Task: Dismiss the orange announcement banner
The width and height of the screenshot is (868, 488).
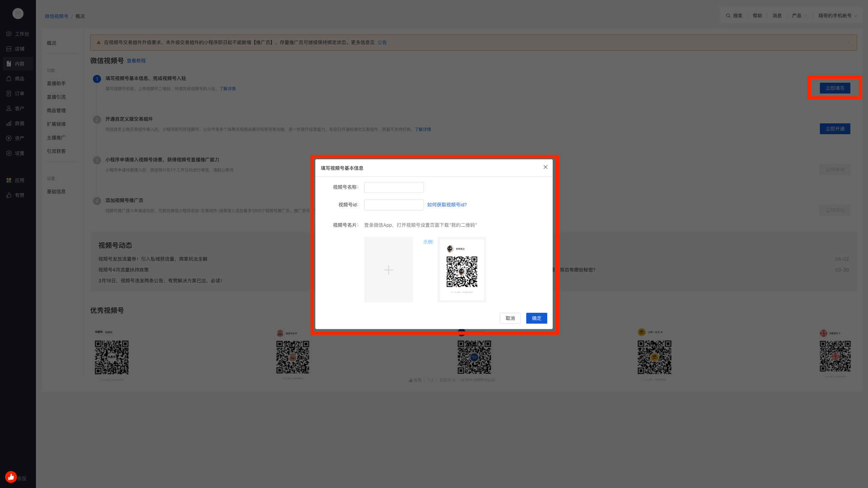Action: 849,43
